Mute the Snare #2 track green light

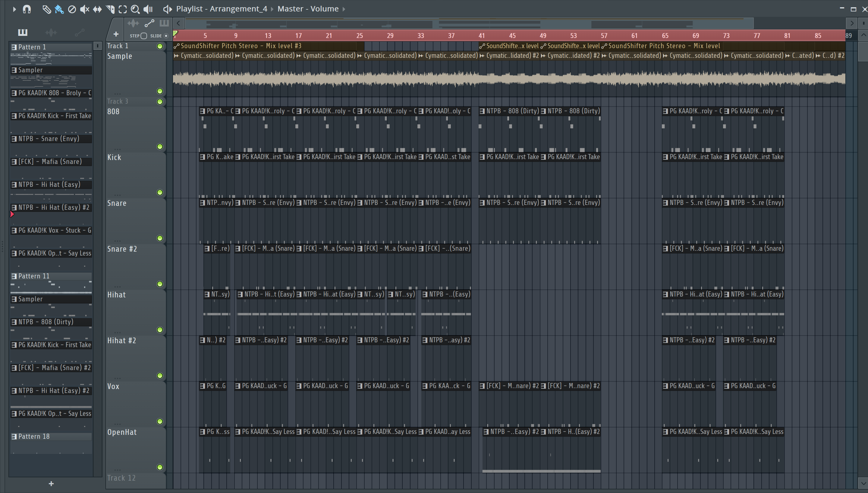160,284
